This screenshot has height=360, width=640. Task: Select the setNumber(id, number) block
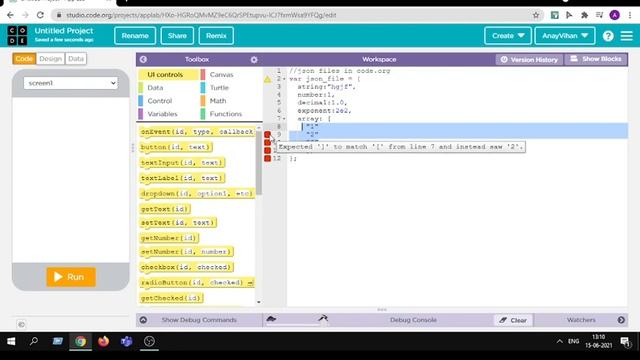[x=187, y=252]
